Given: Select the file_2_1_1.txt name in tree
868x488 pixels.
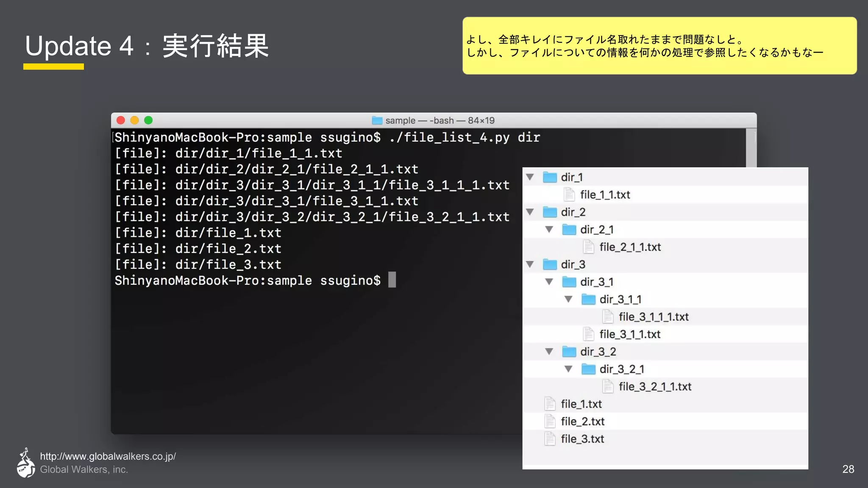Looking at the screenshot, I should (630, 247).
